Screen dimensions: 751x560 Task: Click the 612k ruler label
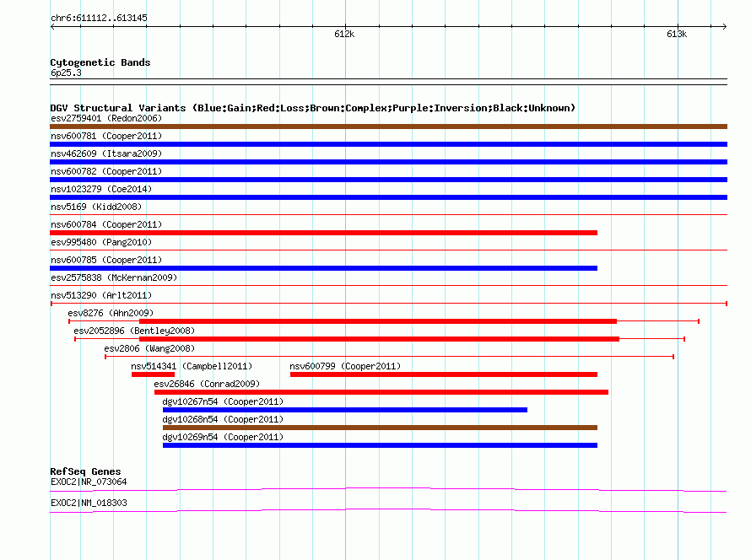pyautogui.click(x=344, y=34)
